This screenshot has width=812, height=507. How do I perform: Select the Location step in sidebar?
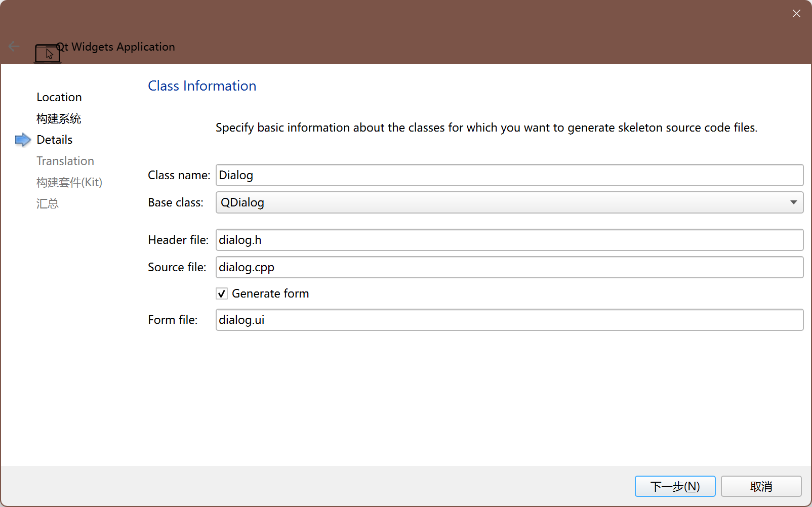(59, 97)
